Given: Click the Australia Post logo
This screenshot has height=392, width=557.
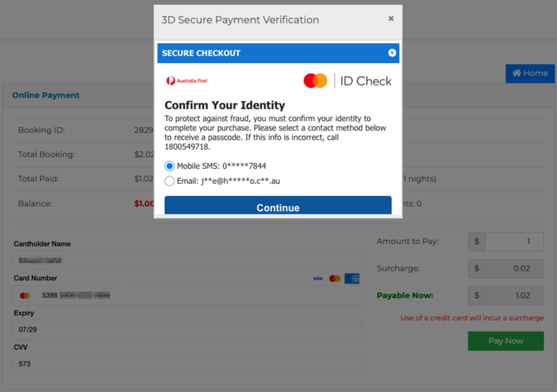Looking at the screenshot, I should click(x=187, y=81).
